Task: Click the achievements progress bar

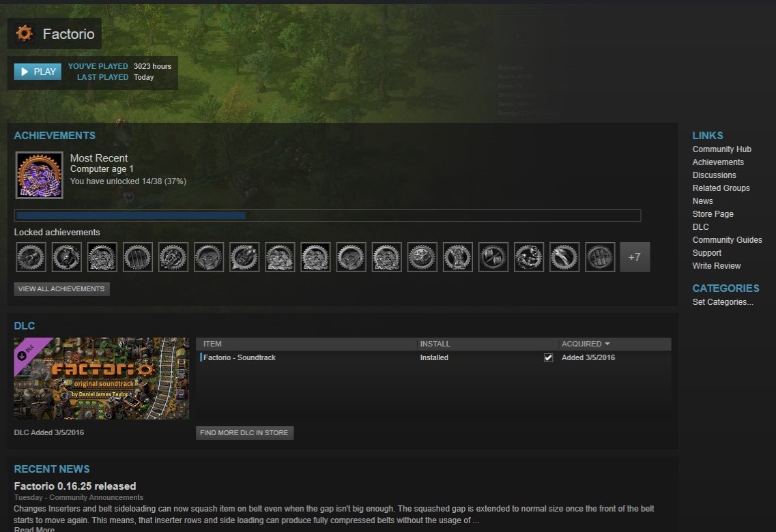Action: 328,215
